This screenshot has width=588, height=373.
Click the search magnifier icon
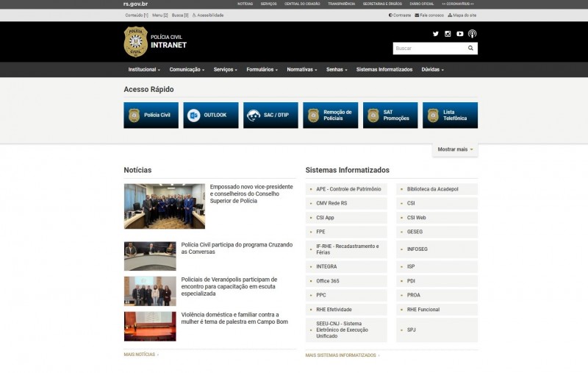click(x=470, y=48)
